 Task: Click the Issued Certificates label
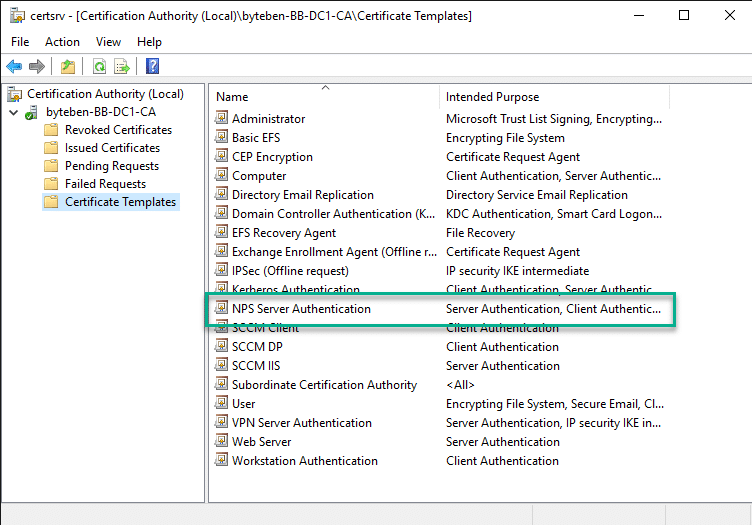coord(112,148)
